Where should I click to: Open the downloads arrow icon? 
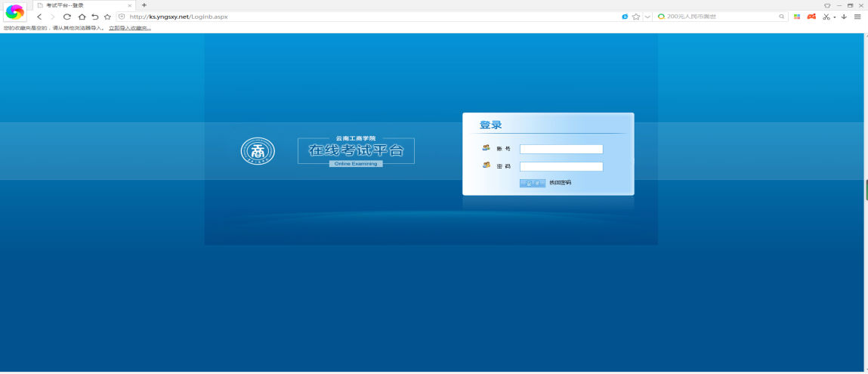pyautogui.click(x=844, y=17)
